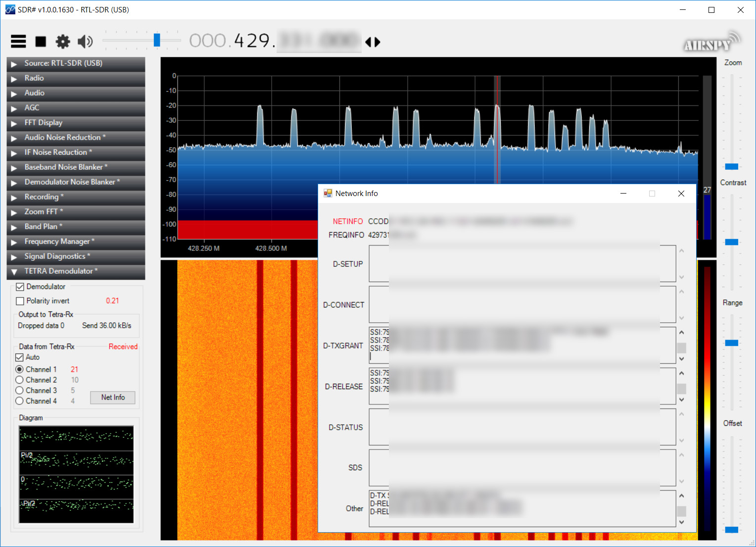The width and height of the screenshot is (756, 547).
Task: Open the Net Info window button
Action: pyautogui.click(x=113, y=398)
